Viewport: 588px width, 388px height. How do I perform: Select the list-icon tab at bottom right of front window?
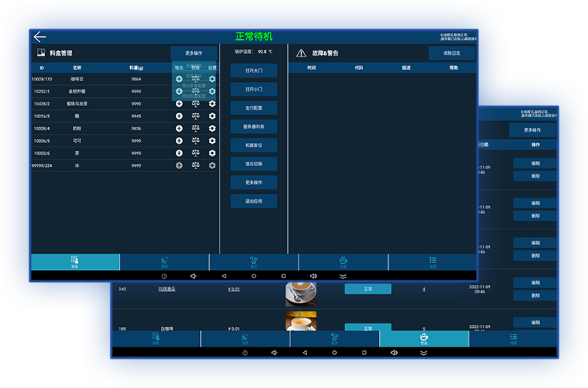point(432,261)
